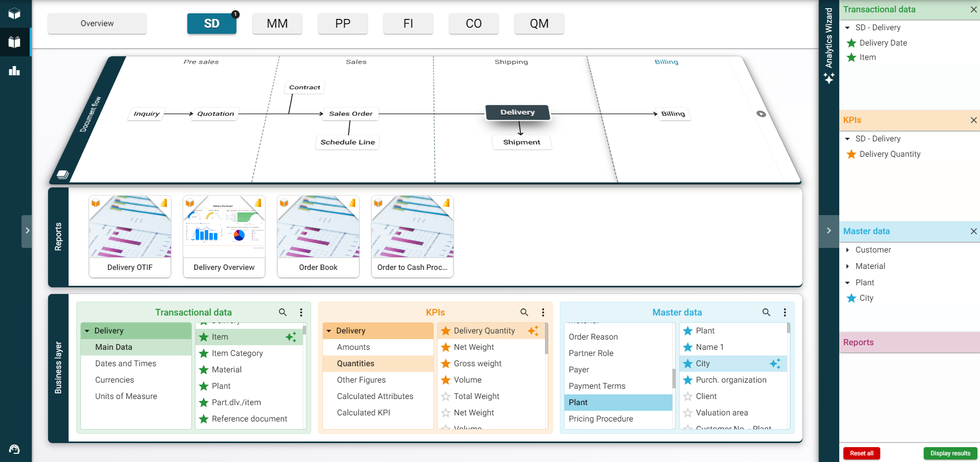
Task: Switch to the FI module tab
Action: pyautogui.click(x=408, y=24)
